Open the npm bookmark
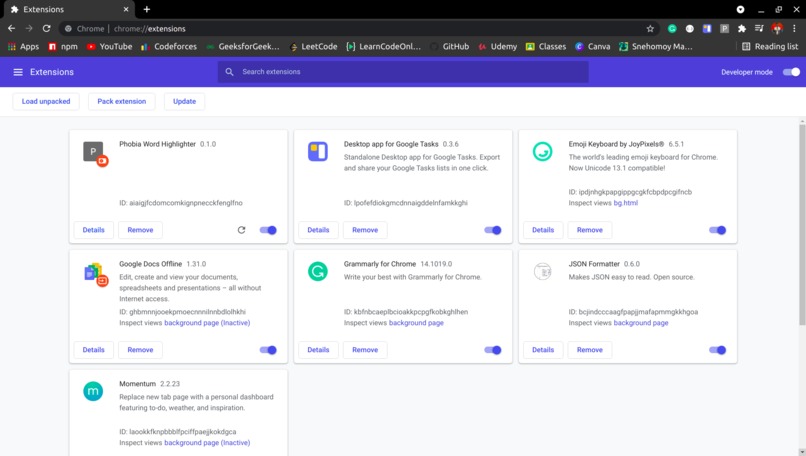Image resolution: width=806 pixels, height=456 pixels. click(63, 46)
